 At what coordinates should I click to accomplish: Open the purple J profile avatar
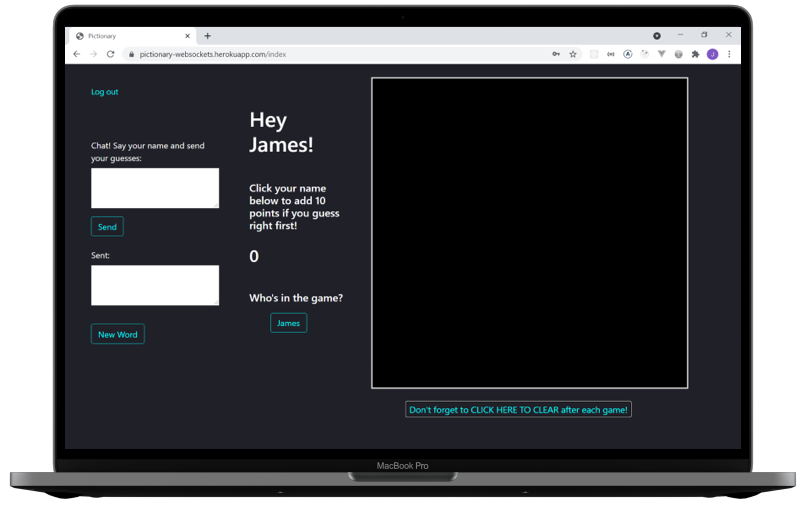(x=712, y=54)
